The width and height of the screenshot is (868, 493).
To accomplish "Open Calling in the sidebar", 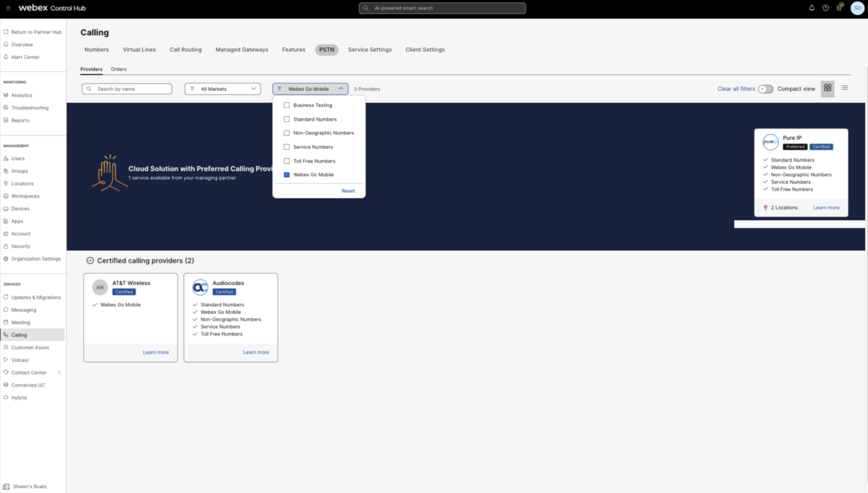I will [x=32, y=335].
